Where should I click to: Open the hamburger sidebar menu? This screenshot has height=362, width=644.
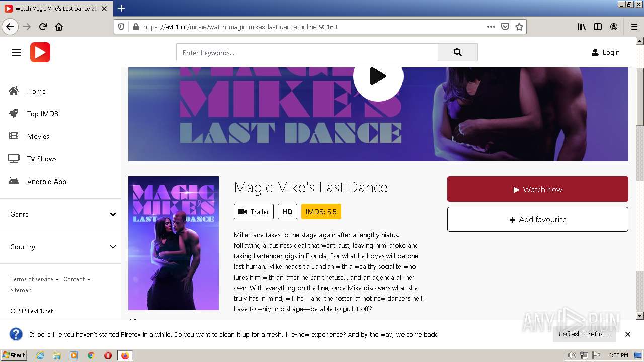click(16, 52)
